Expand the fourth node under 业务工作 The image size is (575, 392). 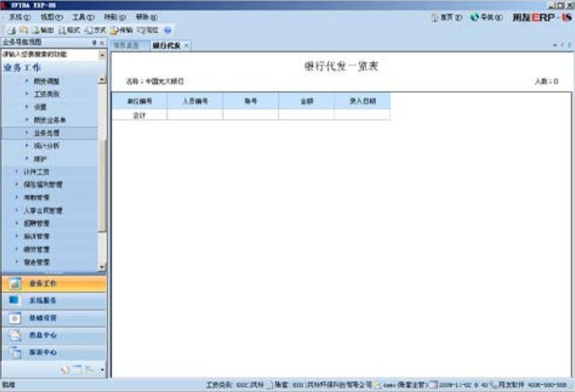(27, 120)
